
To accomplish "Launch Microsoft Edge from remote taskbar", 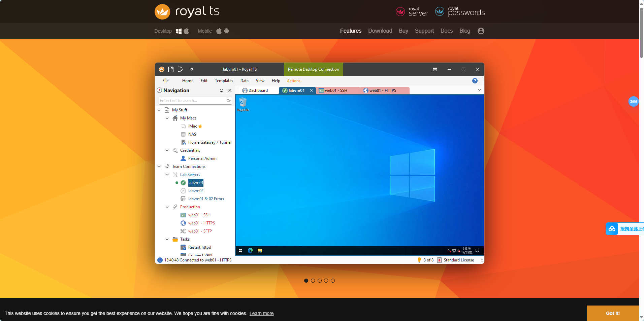I will (250, 251).
